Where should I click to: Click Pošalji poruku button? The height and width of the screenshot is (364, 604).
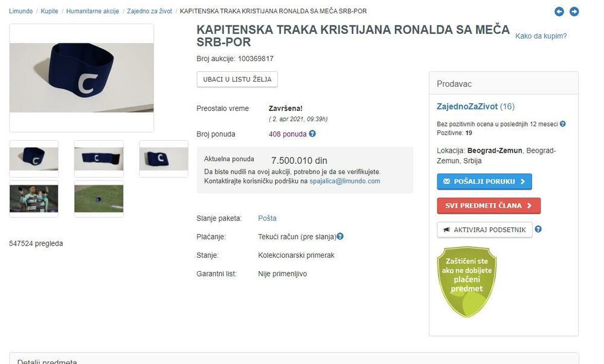click(x=484, y=181)
